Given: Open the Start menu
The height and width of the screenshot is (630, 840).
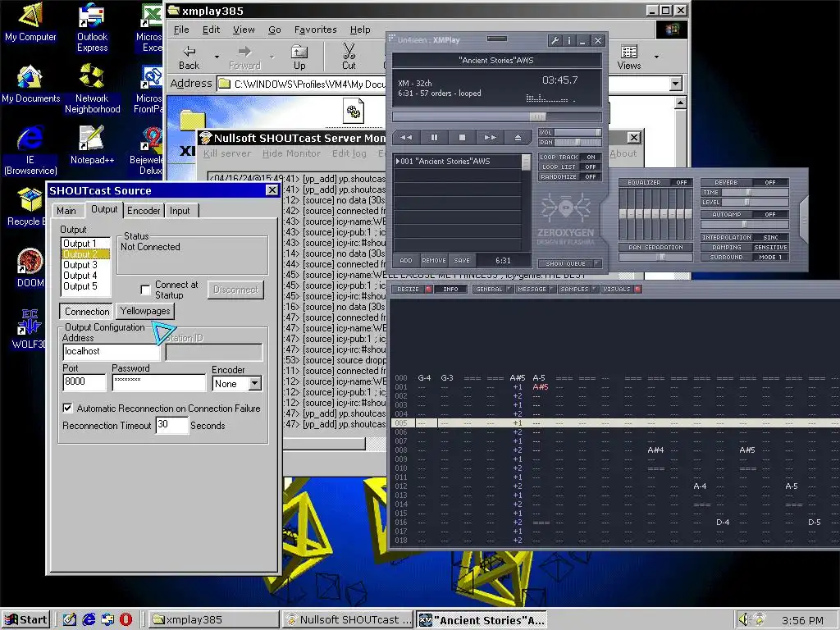Looking at the screenshot, I should (25, 620).
